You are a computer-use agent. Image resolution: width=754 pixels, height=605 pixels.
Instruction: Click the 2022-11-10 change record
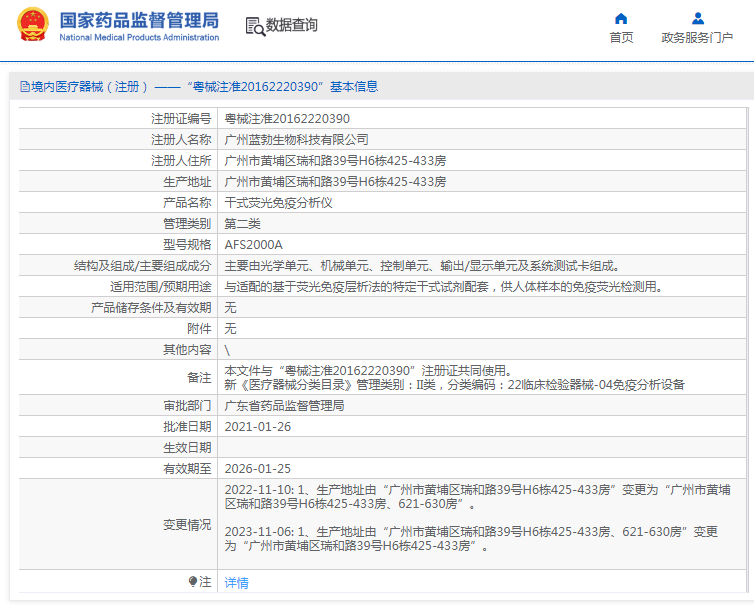(x=478, y=497)
